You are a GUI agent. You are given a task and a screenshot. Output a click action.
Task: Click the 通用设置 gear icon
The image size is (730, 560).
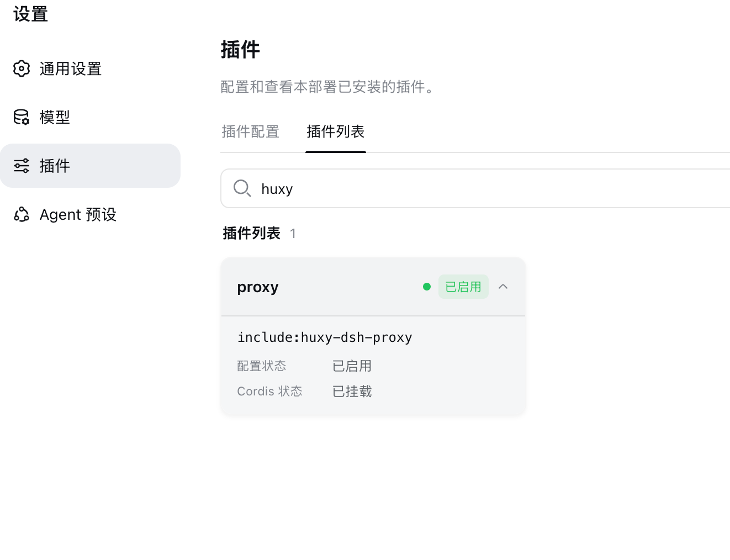pos(22,68)
